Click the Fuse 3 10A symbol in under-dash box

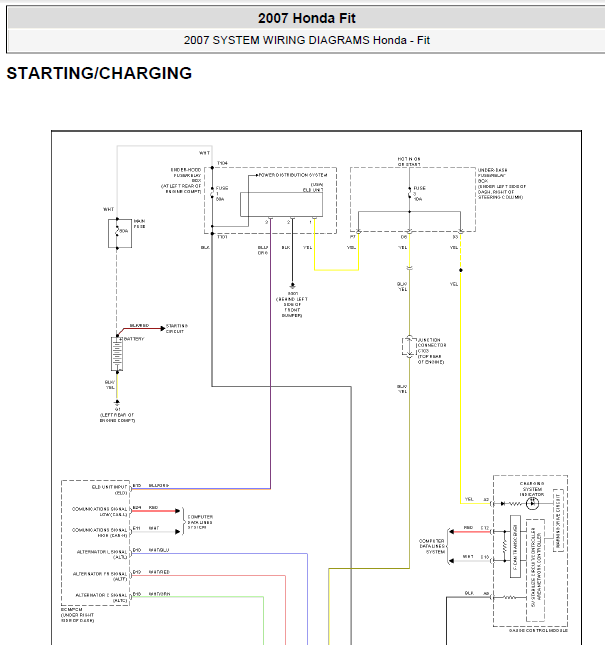(410, 193)
